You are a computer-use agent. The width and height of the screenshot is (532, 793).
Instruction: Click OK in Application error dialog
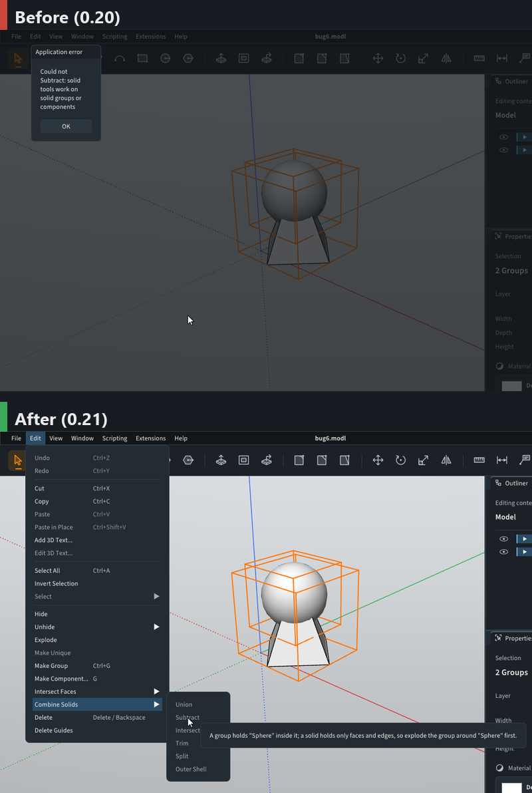tap(66, 126)
